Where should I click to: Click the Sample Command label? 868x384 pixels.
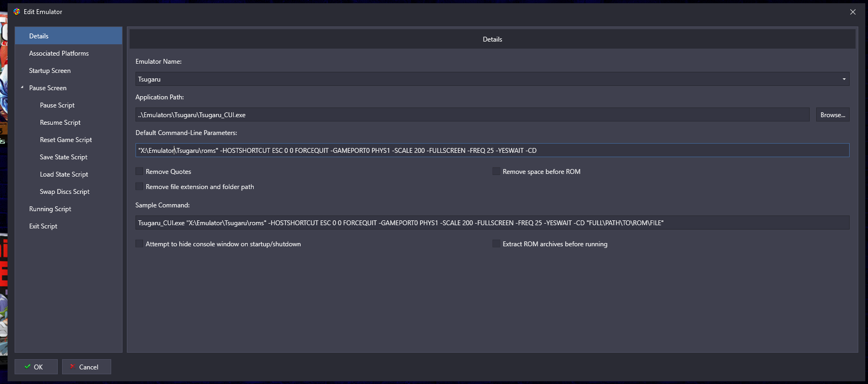pyautogui.click(x=162, y=205)
